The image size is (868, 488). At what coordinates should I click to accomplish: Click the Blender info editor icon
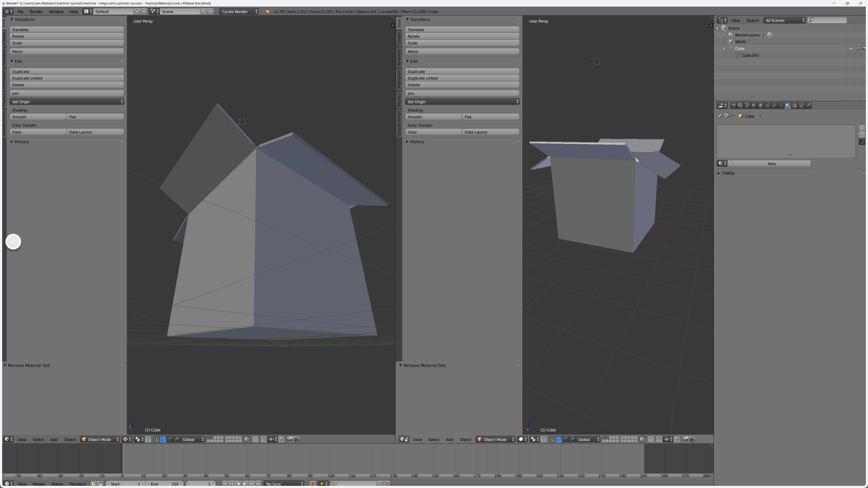pyautogui.click(x=8, y=12)
